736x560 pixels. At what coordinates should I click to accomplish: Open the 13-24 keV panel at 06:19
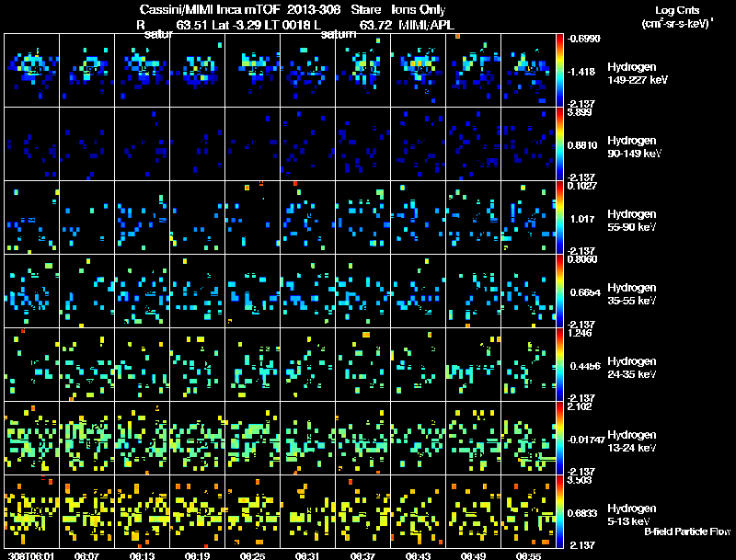(x=197, y=438)
